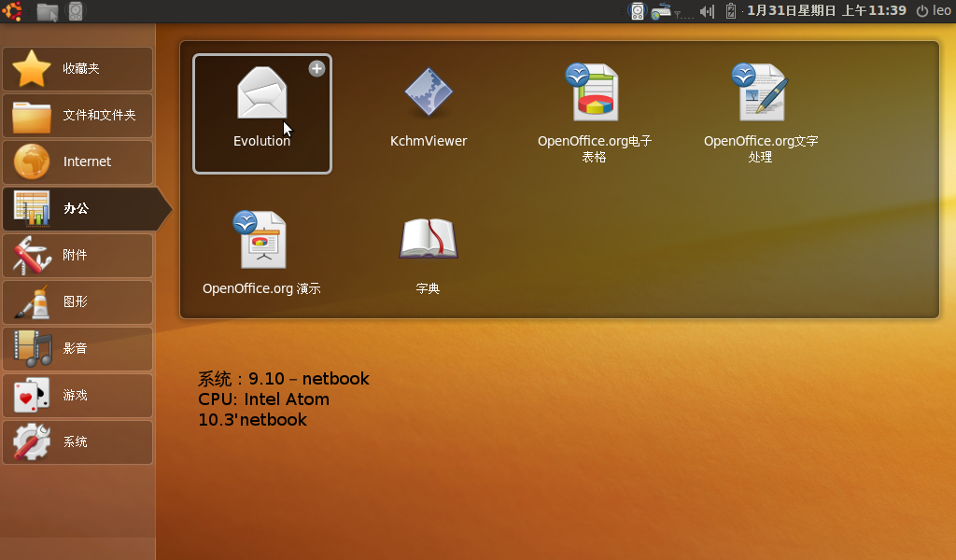Switch to the Internet category
956x560 pixels.
pos(77,162)
